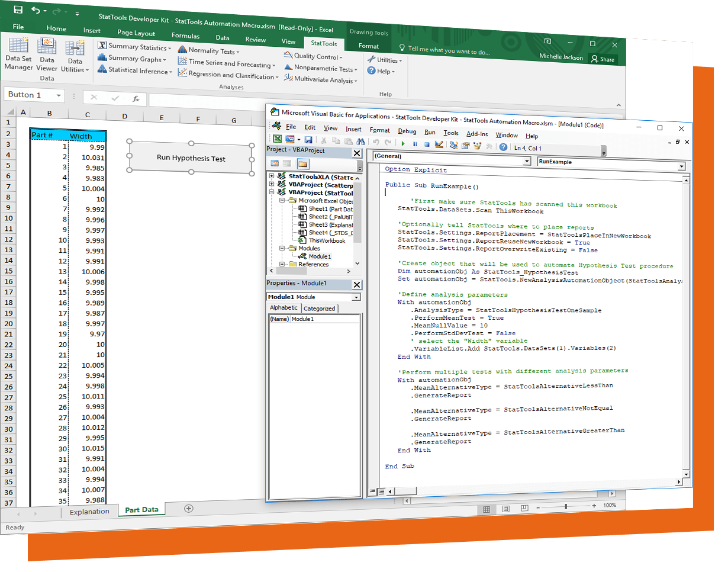
Task: Click View Microsoft Excel icon in VBA toolbar
Action: pos(277,140)
